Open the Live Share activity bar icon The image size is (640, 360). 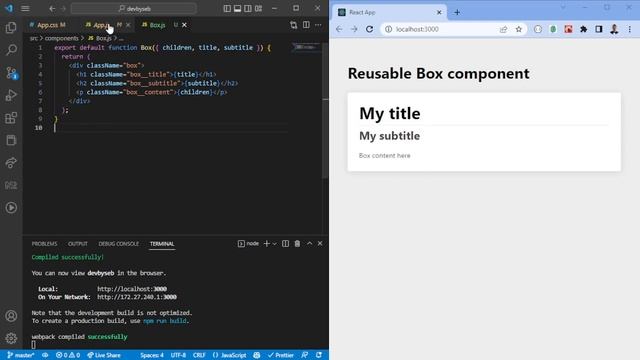tap(11, 163)
